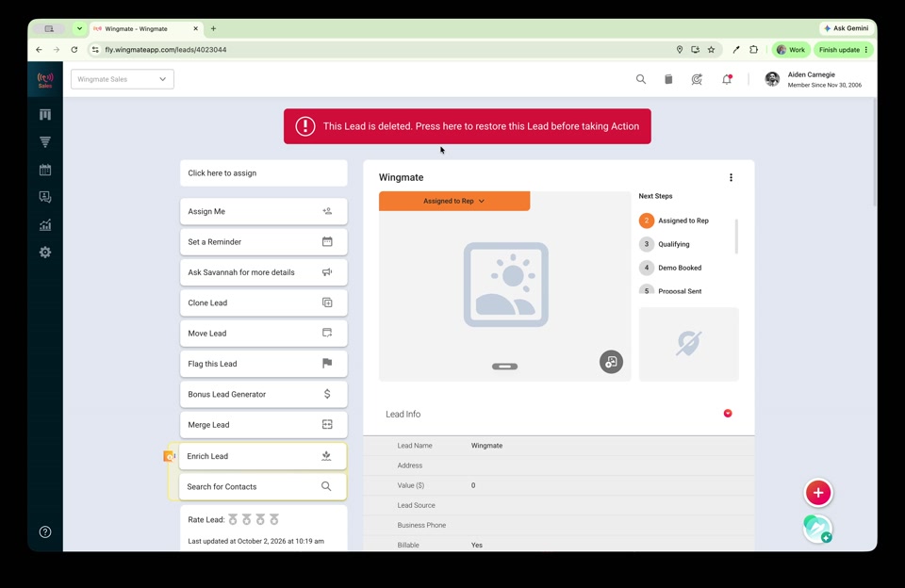This screenshot has height=588, width=905.
Task: Open the contacts chat sidebar icon
Action: click(45, 197)
